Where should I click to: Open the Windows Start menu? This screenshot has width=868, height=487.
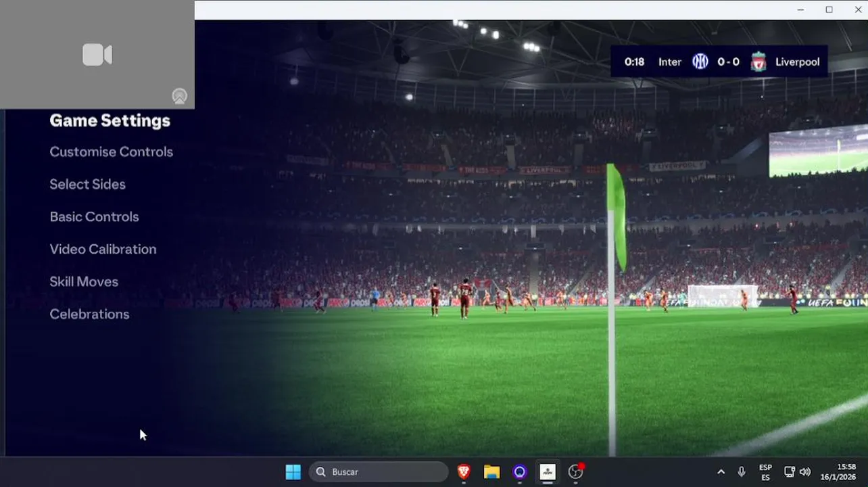(293, 471)
